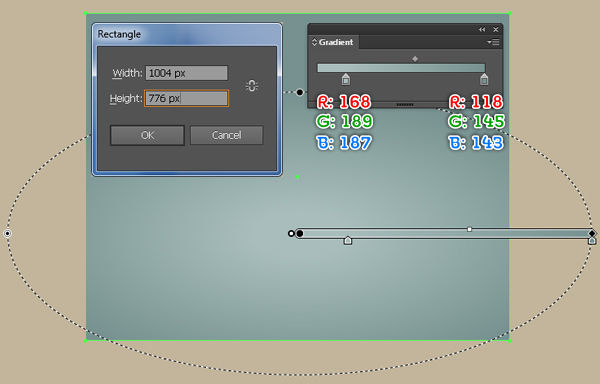The height and width of the screenshot is (384, 600).
Task: Click the gradient annotator end diamond handle
Action: click(592, 233)
